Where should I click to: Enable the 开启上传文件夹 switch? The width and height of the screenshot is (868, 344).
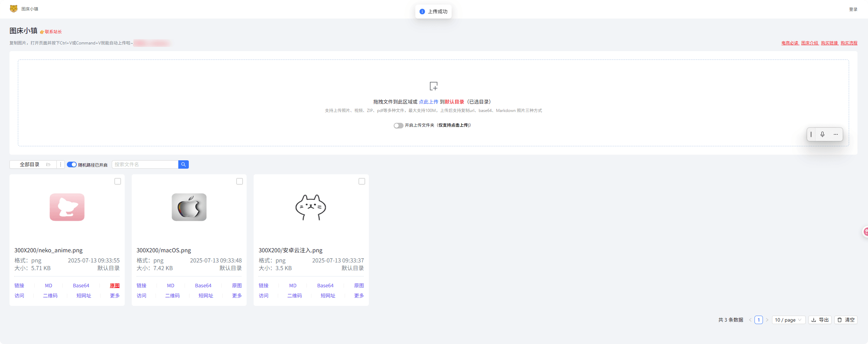[398, 126]
